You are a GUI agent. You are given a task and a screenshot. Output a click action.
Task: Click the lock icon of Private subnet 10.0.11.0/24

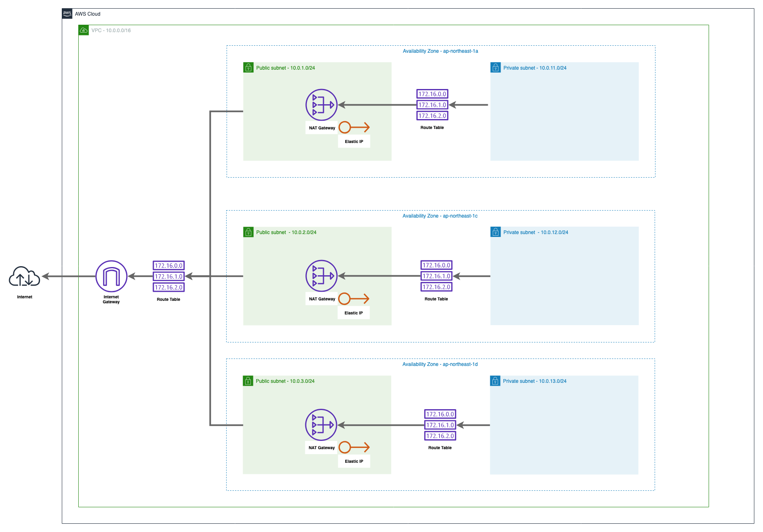[496, 68]
